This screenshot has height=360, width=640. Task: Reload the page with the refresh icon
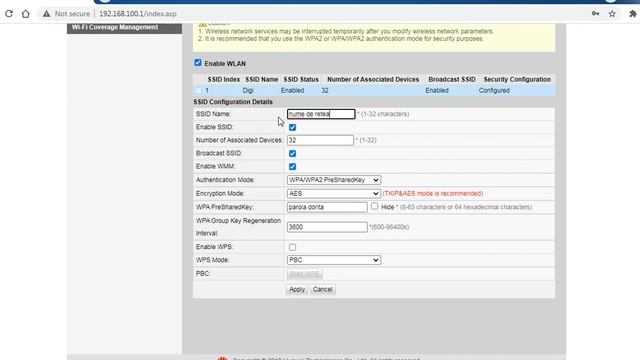click(x=9, y=13)
